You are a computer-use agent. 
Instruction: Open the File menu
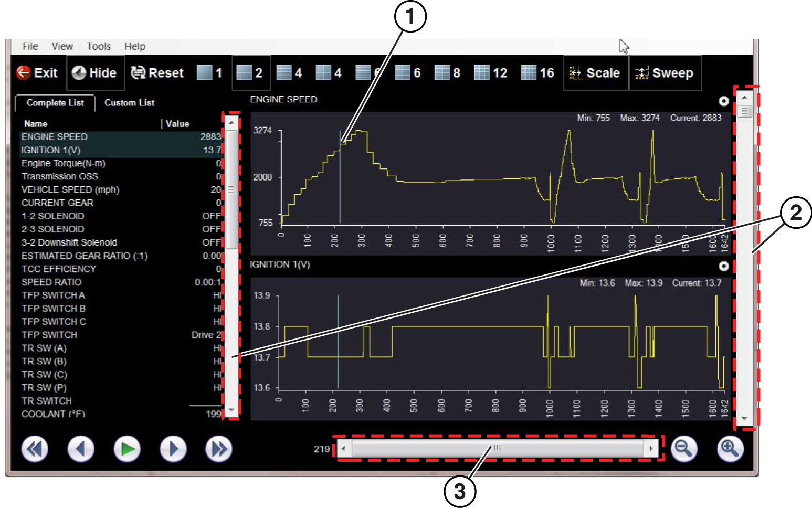click(x=30, y=46)
